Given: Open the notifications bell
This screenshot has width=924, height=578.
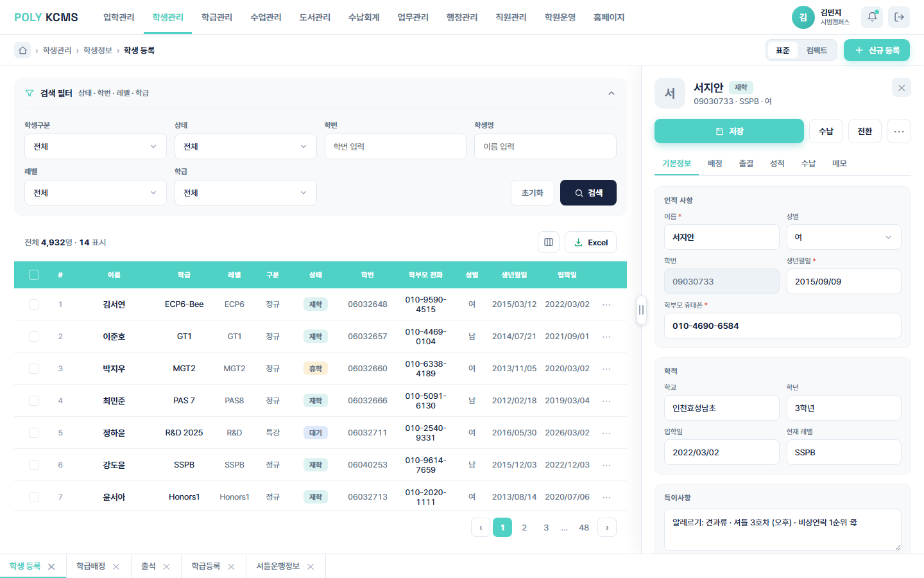Looking at the screenshot, I should point(872,17).
